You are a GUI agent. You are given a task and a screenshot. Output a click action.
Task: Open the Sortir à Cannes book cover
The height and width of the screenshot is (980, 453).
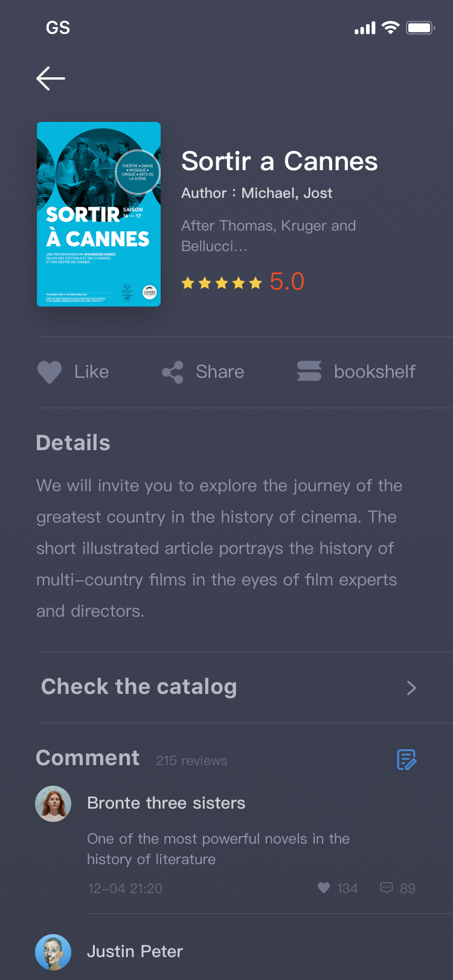click(99, 214)
